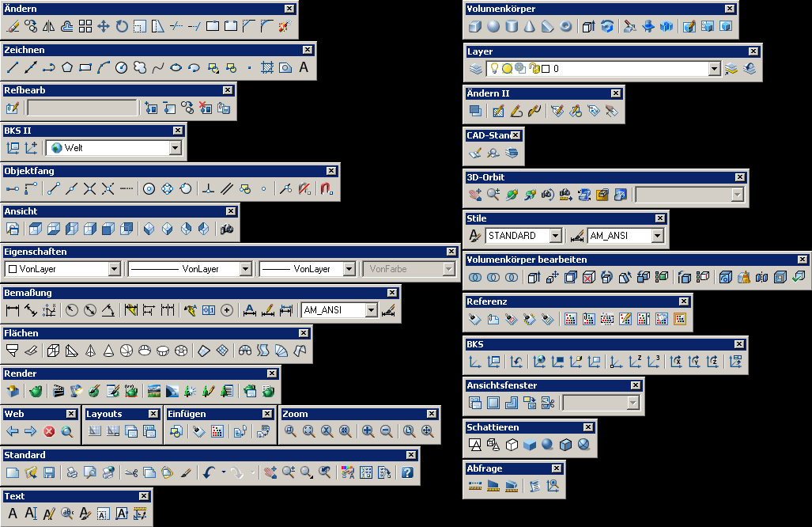Toggle the layer lock padlock icon
Viewport: 812px width, 527px height.
click(534, 69)
